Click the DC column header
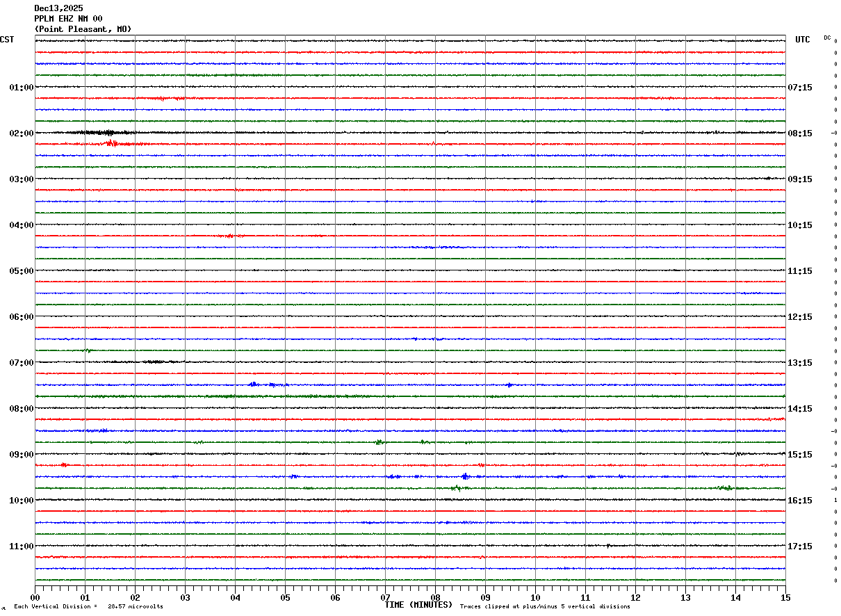 coord(827,38)
